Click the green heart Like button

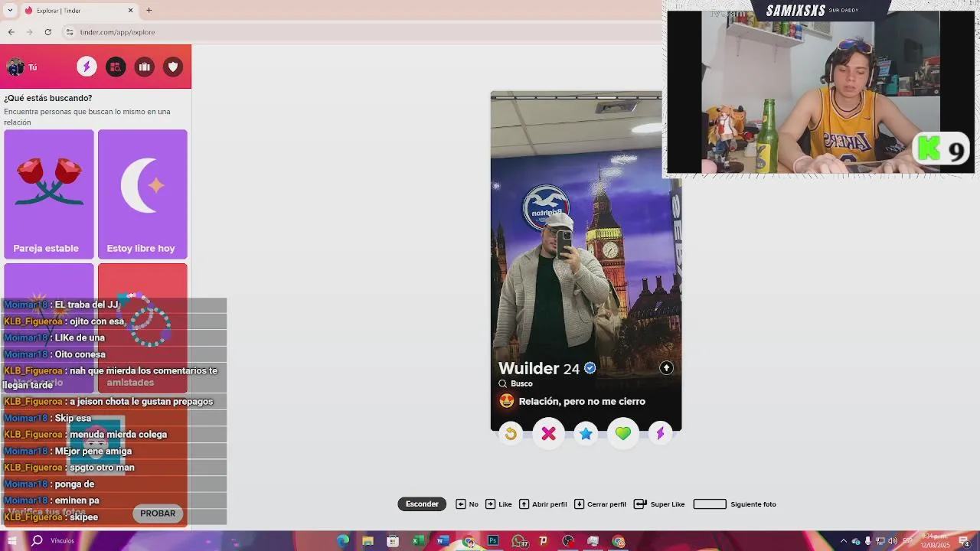click(x=623, y=434)
